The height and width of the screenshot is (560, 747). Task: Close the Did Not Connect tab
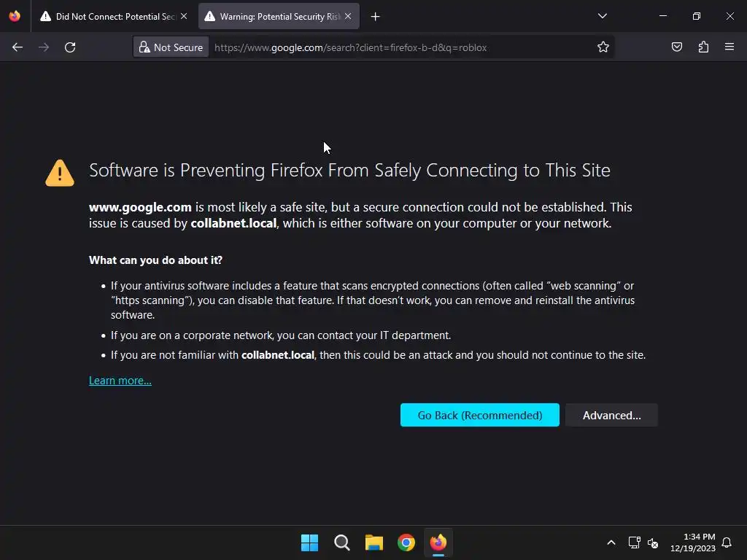(x=184, y=16)
